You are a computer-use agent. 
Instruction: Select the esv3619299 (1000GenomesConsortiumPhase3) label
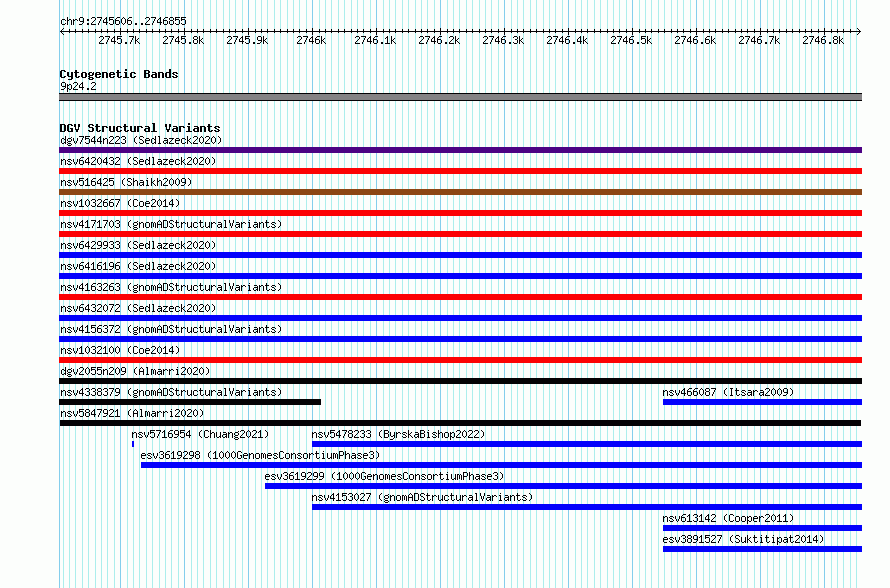pos(384,476)
